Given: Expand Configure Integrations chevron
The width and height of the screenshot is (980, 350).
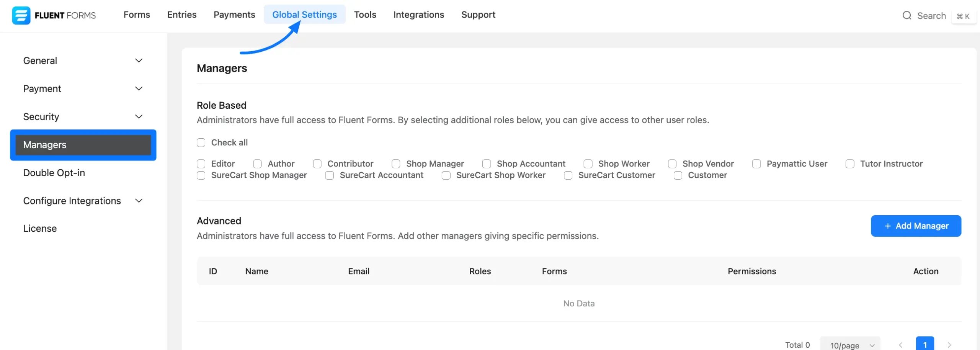Looking at the screenshot, I should [x=139, y=201].
